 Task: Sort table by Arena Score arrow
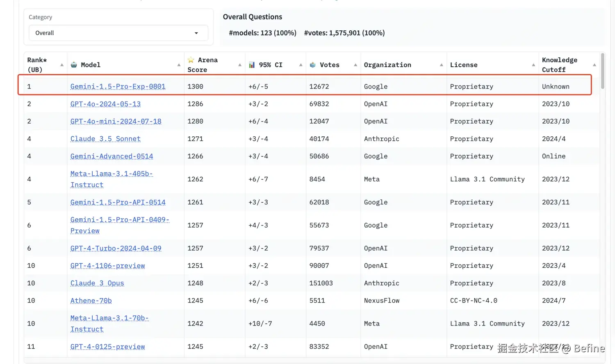point(240,65)
